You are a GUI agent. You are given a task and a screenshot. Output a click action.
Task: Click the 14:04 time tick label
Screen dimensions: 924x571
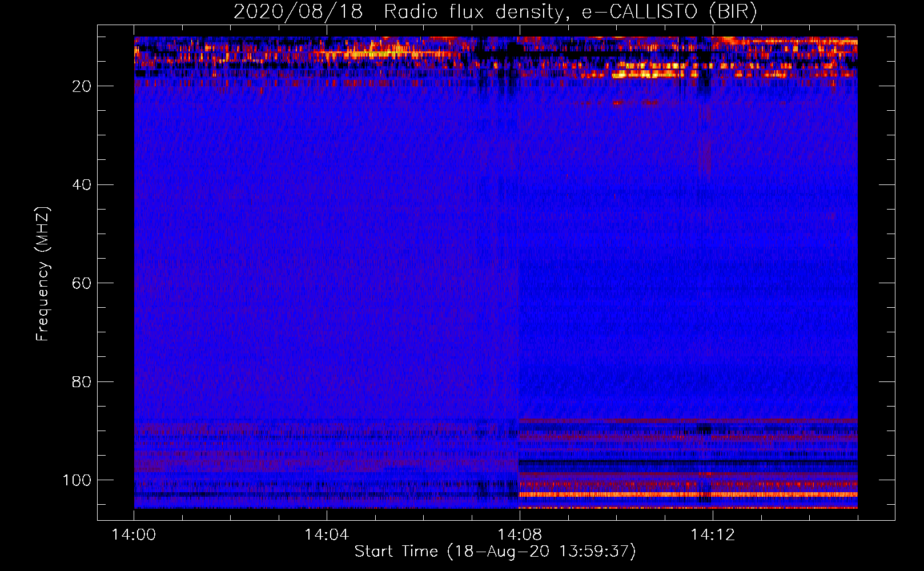pos(327,535)
